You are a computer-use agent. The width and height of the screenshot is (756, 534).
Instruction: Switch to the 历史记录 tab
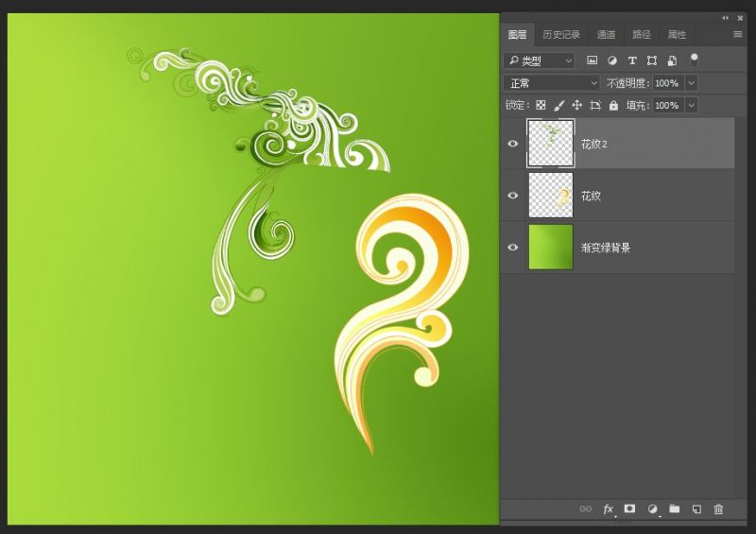click(x=560, y=35)
